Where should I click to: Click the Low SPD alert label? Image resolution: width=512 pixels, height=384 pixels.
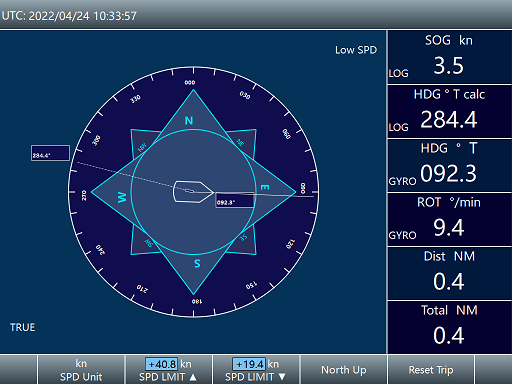pyautogui.click(x=356, y=50)
